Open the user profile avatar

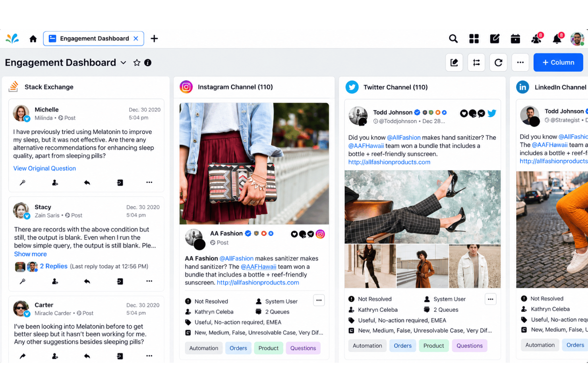pos(577,39)
